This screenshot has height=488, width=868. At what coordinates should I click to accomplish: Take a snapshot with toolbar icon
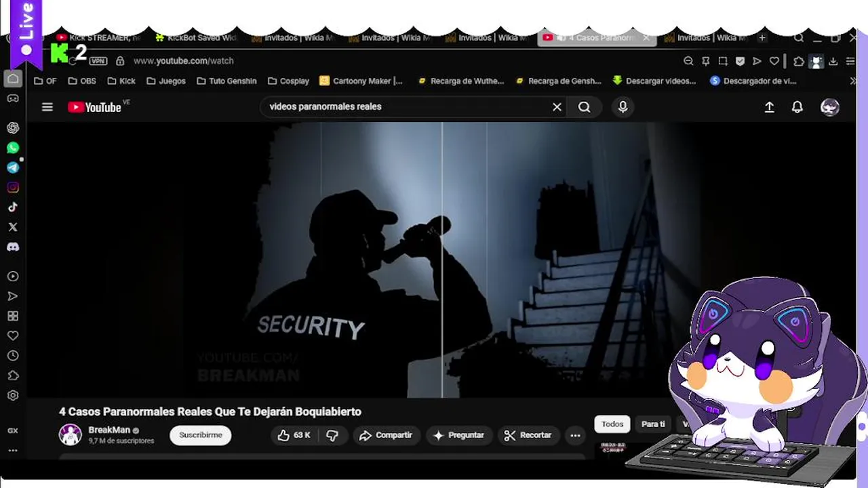pyautogui.click(x=723, y=61)
